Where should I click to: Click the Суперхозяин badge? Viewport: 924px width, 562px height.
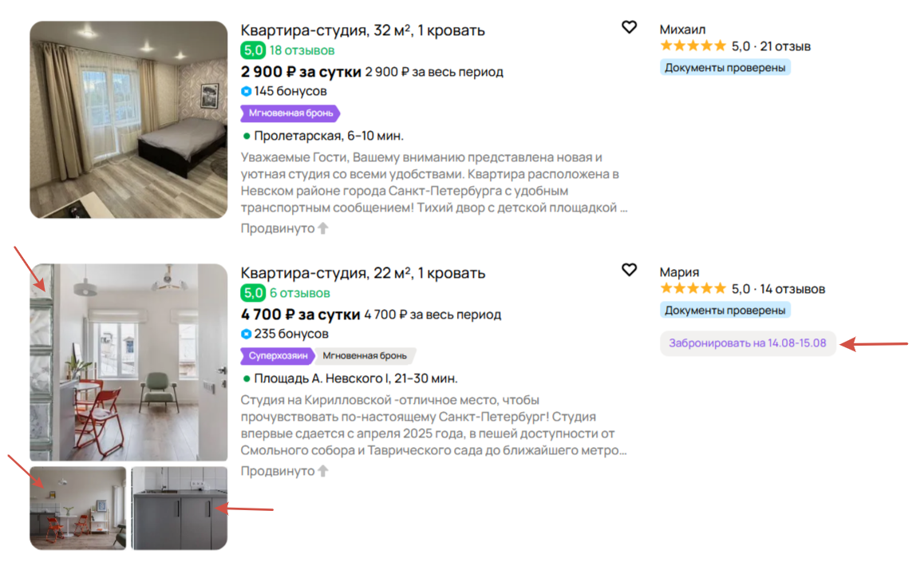click(x=277, y=355)
